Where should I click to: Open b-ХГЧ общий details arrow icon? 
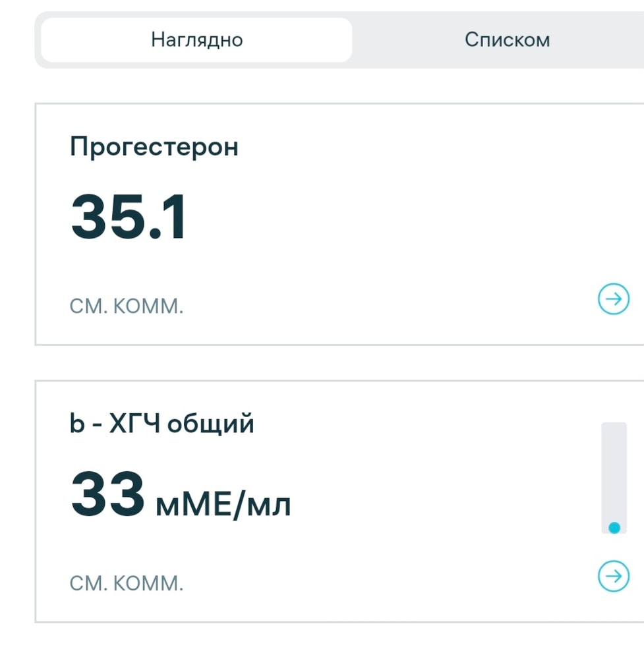(x=613, y=577)
